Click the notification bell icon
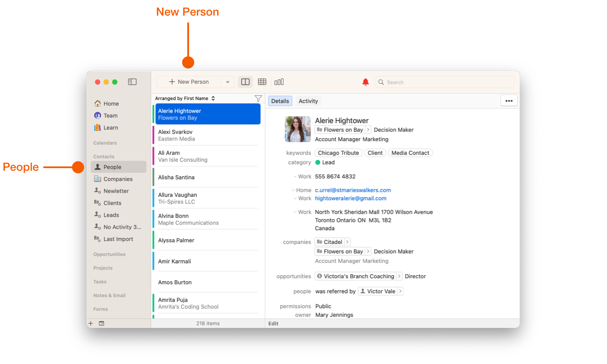The width and height of the screenshot is (607, 364). click(366, 82)
